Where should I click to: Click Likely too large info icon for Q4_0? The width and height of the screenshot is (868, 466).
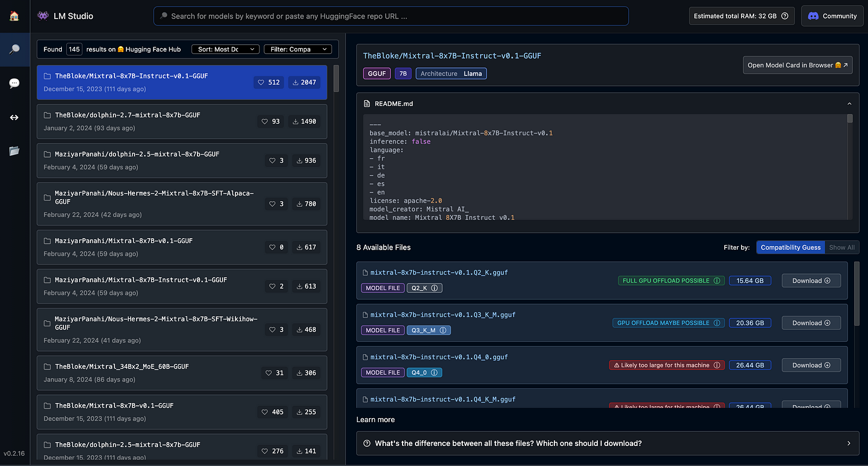coord(717,365)
